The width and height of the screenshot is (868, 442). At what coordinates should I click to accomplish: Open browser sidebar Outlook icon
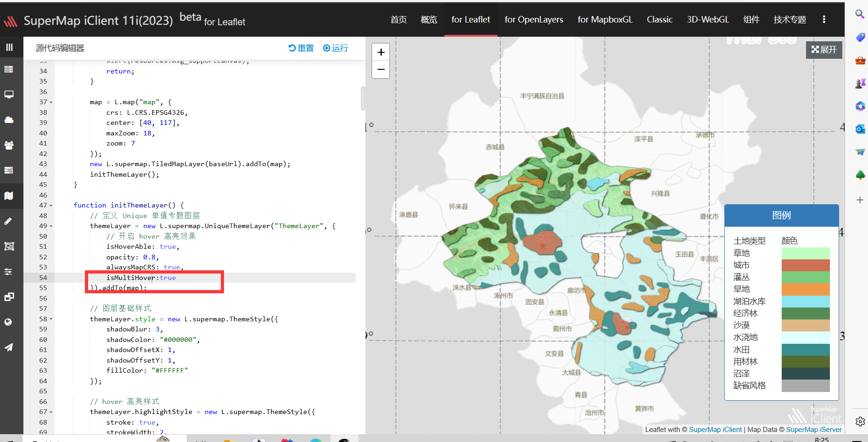(860, 129)
